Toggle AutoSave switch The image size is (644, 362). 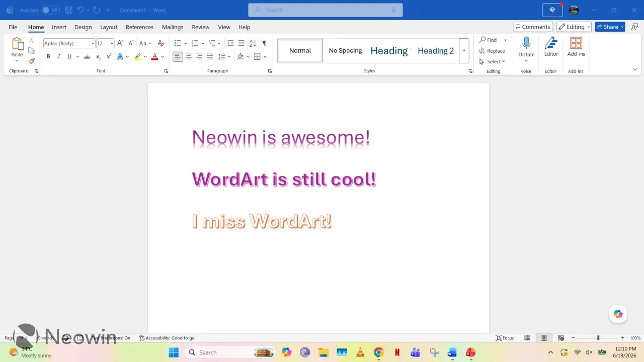[50, 10]
